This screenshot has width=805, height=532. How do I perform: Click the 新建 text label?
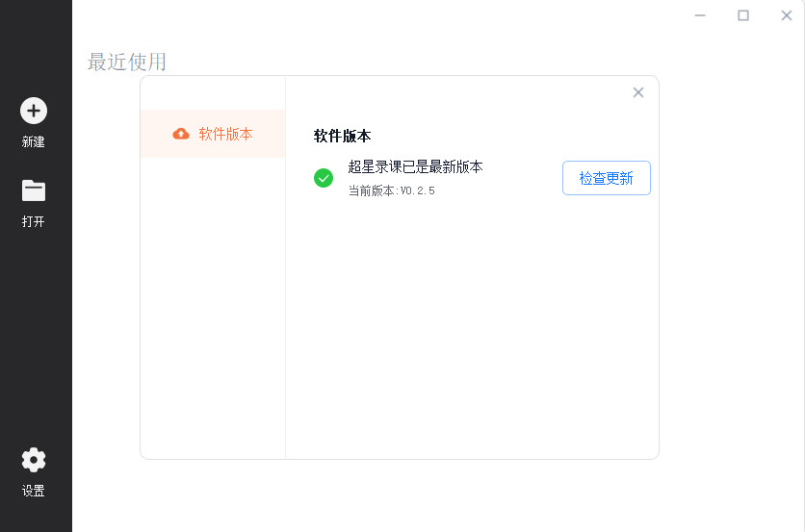point(34,142)
